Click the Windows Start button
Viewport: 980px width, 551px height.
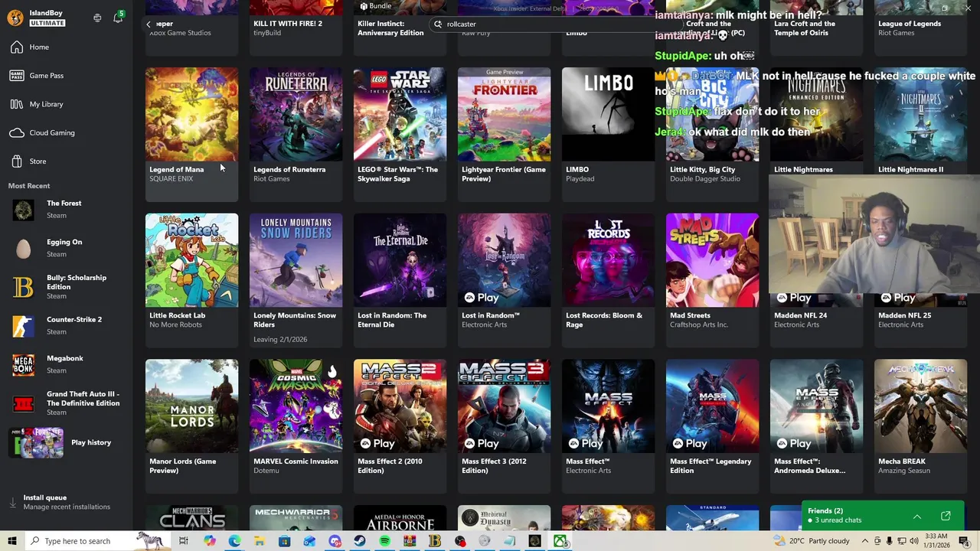click(13, 541)
